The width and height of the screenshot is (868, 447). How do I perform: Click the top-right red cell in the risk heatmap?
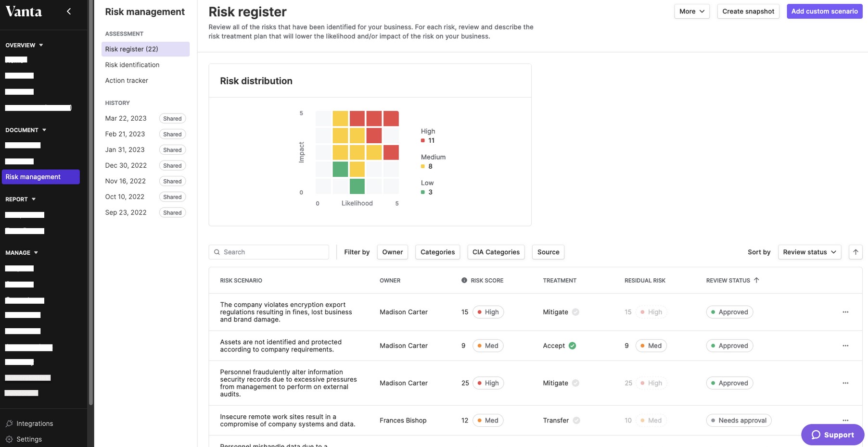[x=391, y=119]
